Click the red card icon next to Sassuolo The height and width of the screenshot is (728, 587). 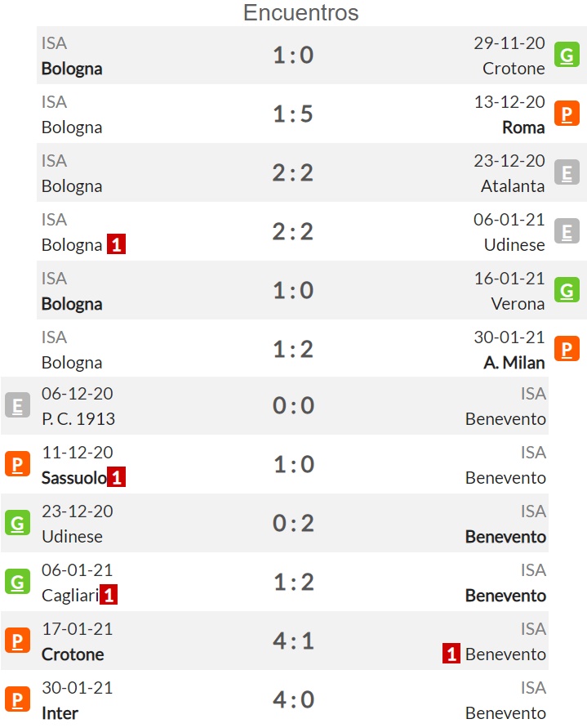point(117,477)
